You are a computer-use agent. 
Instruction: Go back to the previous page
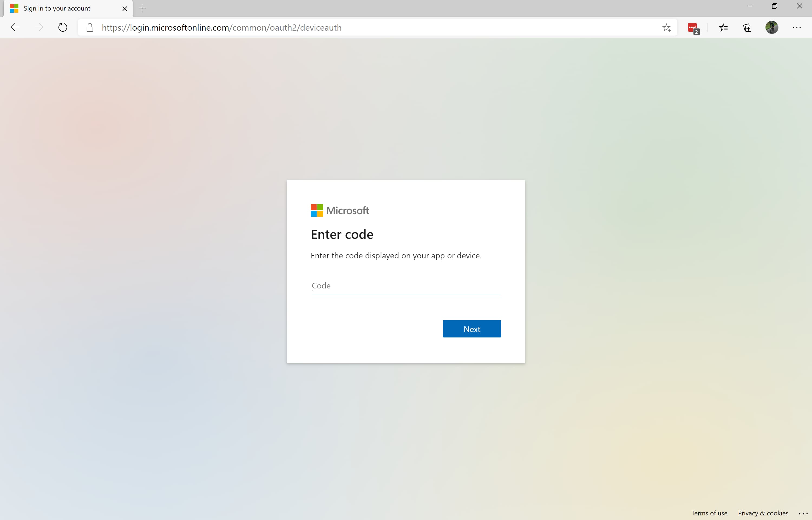15,27
